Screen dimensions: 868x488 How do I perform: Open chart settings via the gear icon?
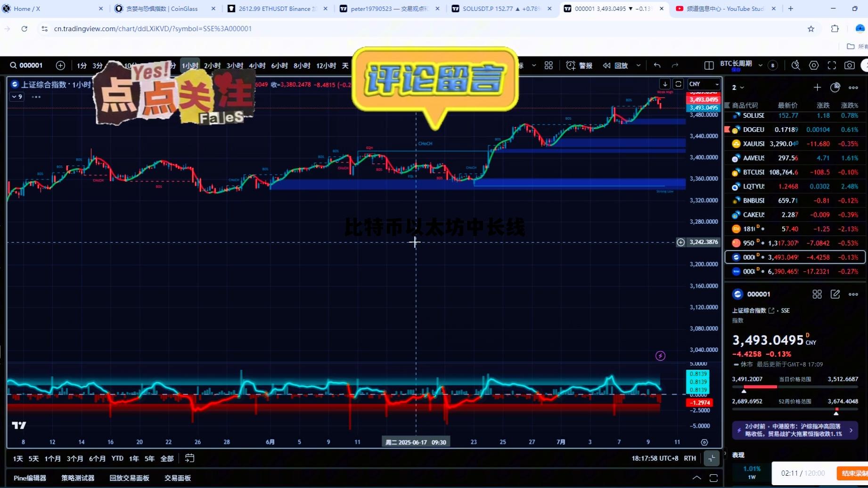814,65
